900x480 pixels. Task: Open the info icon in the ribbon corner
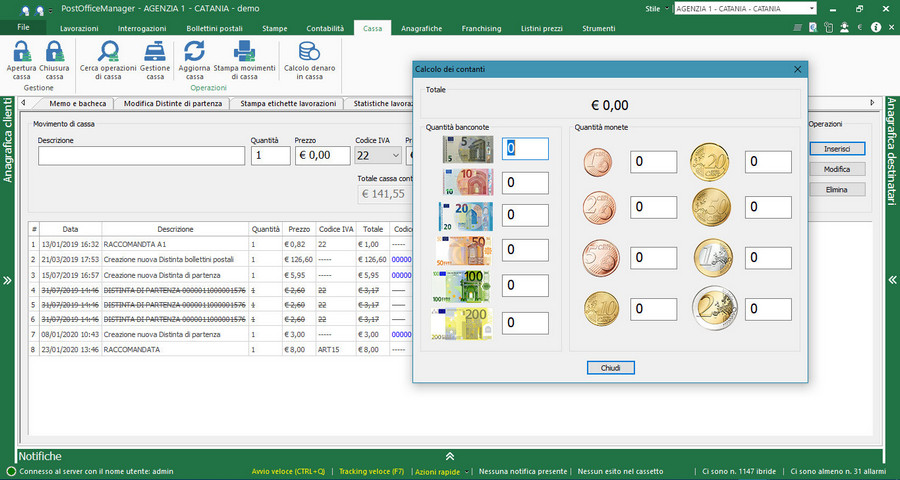coord(875,27)
